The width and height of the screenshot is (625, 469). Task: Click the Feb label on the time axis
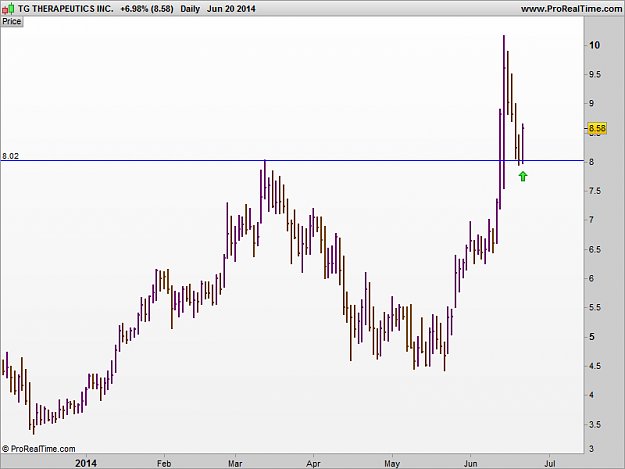pyautogui.click(x=164, y=463)
